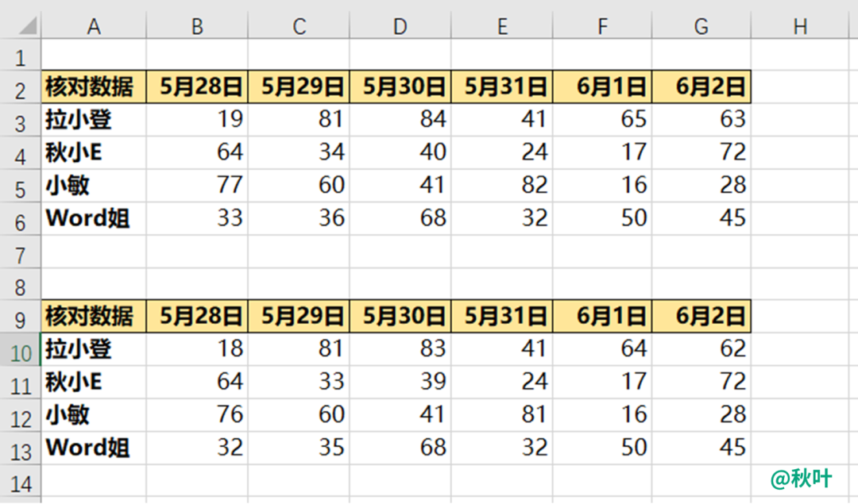This screenshot has width=858, height=504.
Task: Click 5月28日 header in row 9
Action: pyautogui.click(x=197, y=316)
